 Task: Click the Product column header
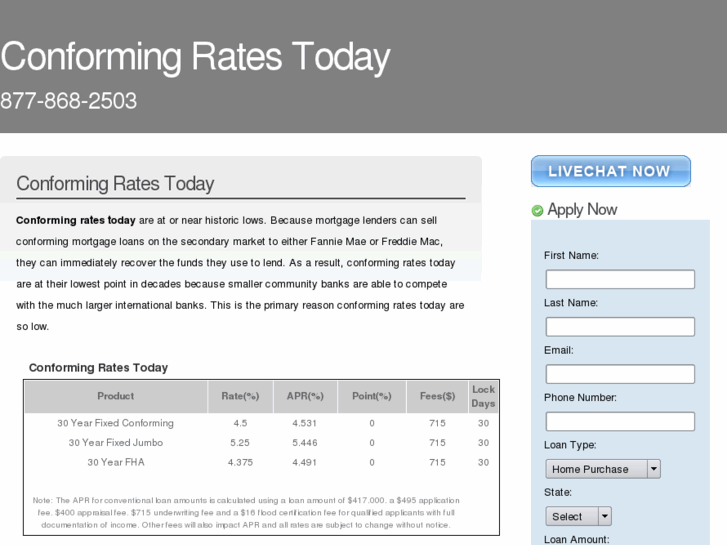pos(116,397)
